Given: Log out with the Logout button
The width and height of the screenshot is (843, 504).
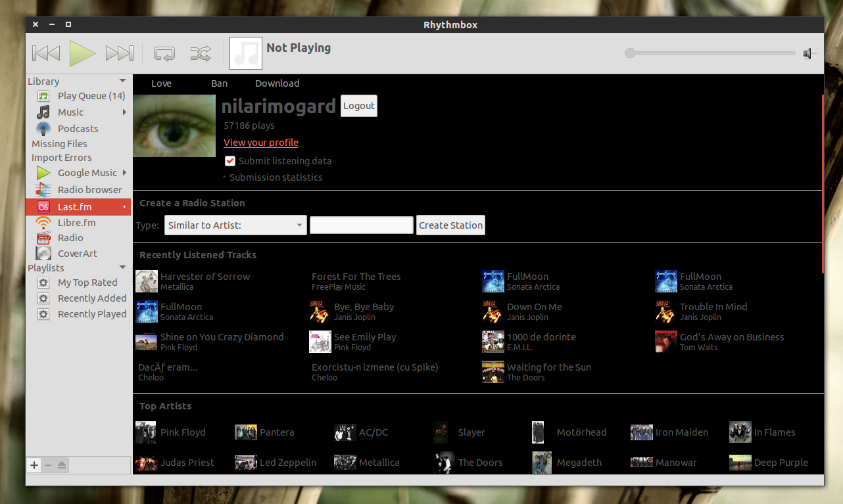Looking at the screenshot, I should point(359,106).
